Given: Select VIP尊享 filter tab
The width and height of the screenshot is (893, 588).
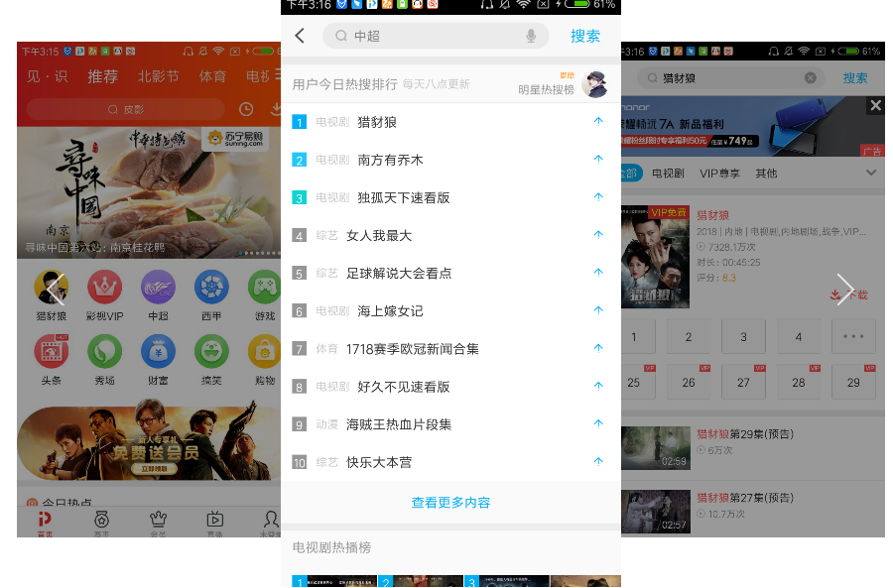Looking at the screenshot, I should 720,174.
